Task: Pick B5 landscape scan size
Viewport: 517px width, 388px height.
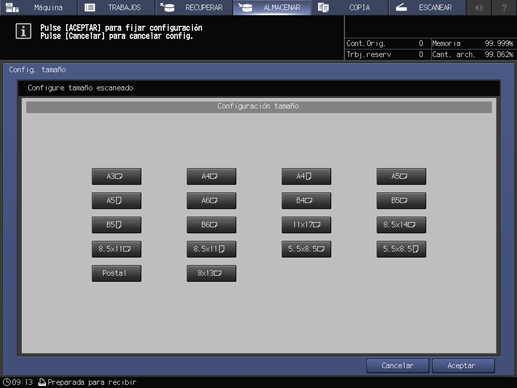Action: 401,201
